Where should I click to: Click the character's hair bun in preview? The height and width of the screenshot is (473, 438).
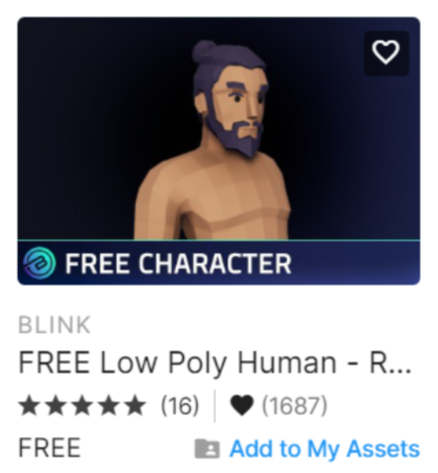point(204,51)
